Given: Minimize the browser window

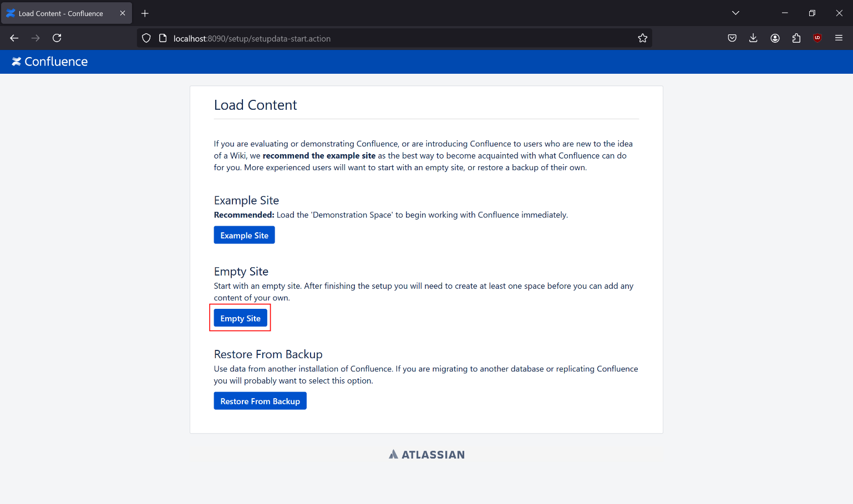Looking at the screenshot, I should click(x=785, y=13).
